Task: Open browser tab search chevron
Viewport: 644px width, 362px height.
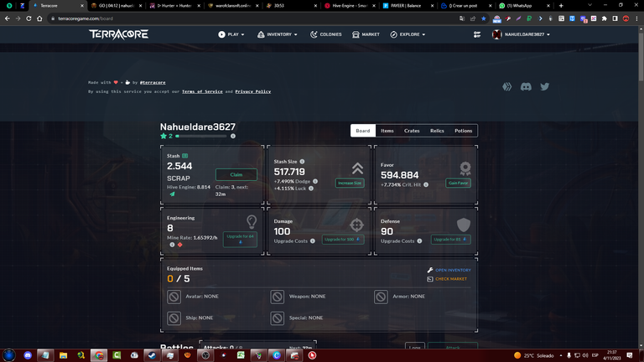Action: [x=589, y=5]
